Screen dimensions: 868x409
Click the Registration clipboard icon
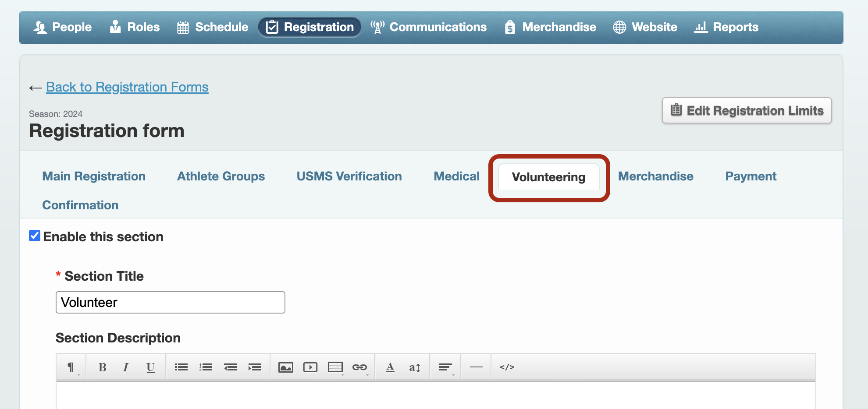[x=272, y=27]
